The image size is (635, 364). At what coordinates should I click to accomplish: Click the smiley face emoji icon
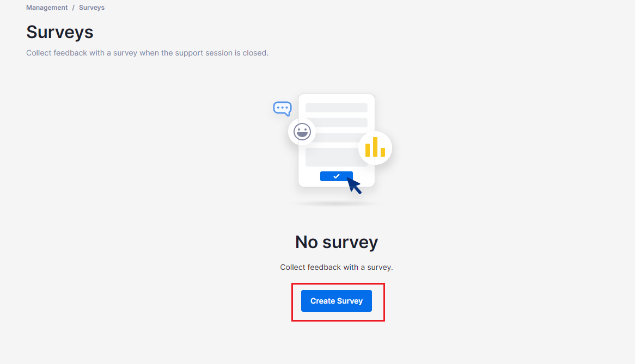coord(302,131)
